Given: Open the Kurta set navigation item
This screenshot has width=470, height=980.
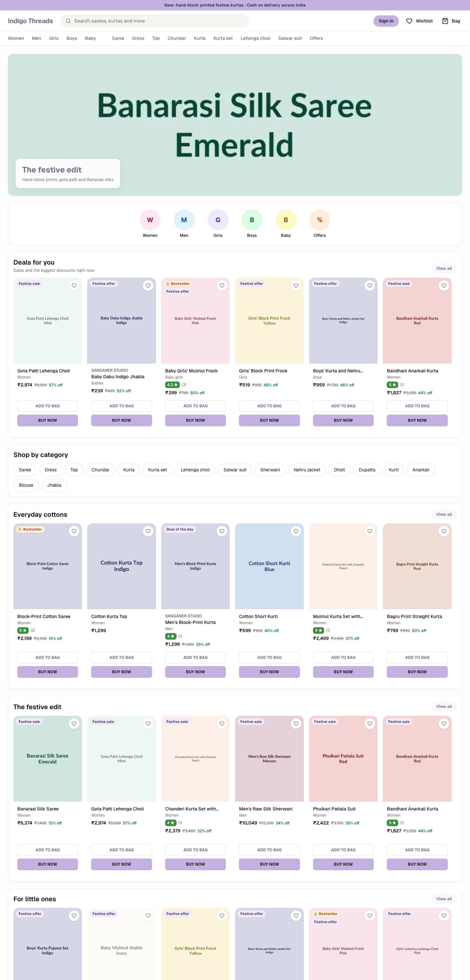Looking at the screenshot, I should tap(223, 39).
